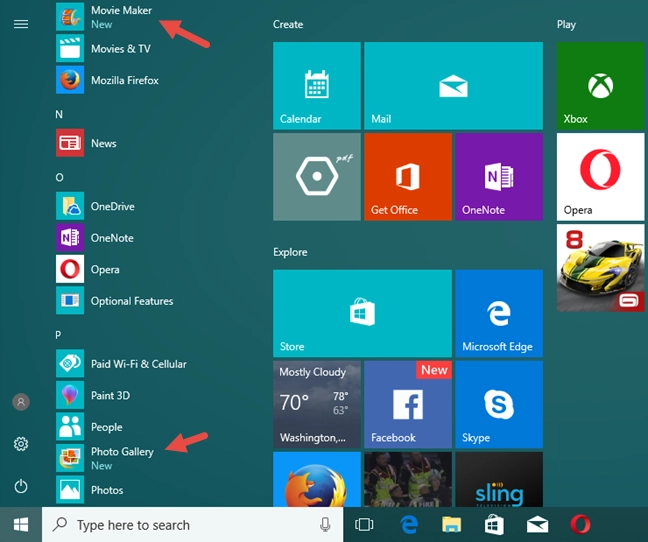
Task: Open the Opera tile in Play group
Action: tap(600, 177)
